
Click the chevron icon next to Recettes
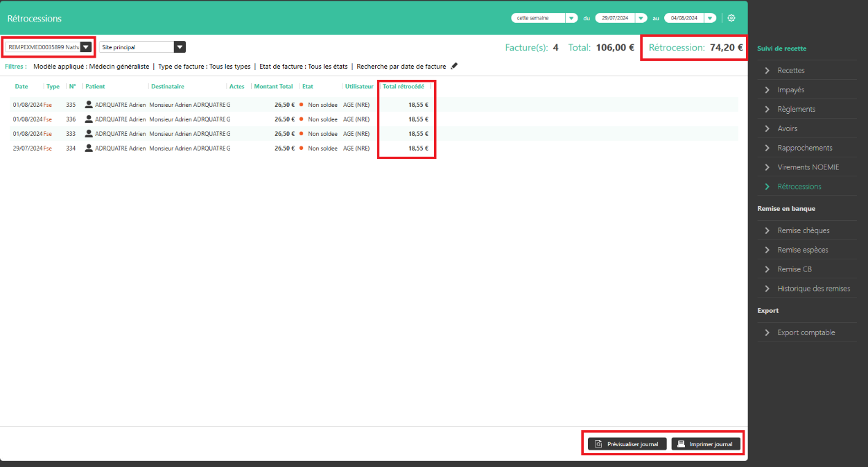coord(767,71)
